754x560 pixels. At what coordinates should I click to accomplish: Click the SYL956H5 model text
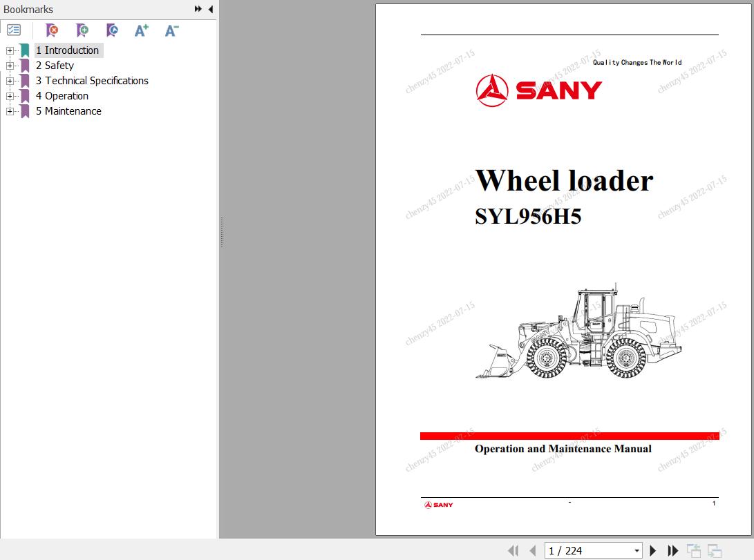coord(528,216)
